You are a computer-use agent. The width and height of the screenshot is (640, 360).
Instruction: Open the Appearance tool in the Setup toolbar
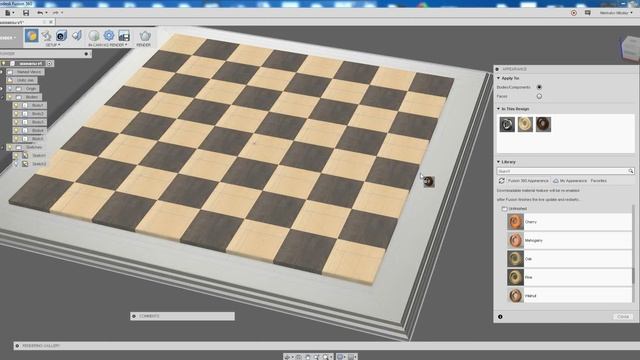click(31, 36)
